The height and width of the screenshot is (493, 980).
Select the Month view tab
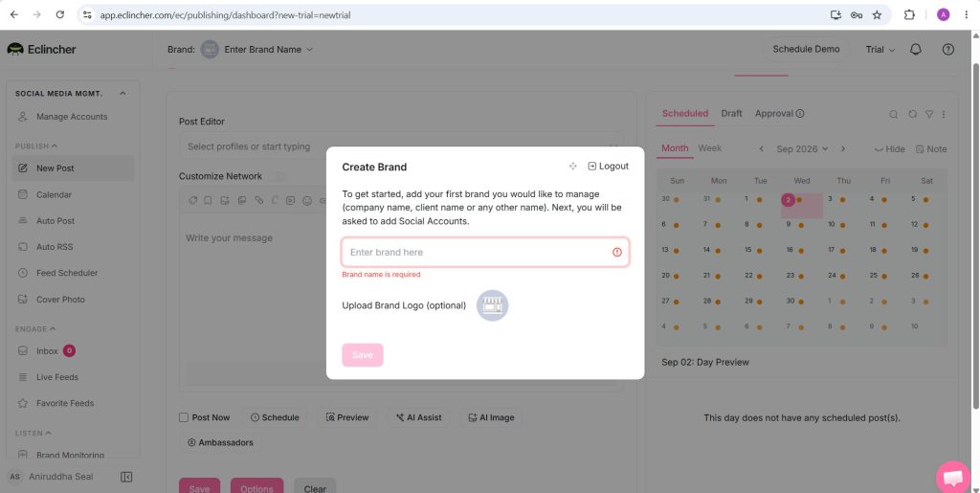click(x=675, y=148)
